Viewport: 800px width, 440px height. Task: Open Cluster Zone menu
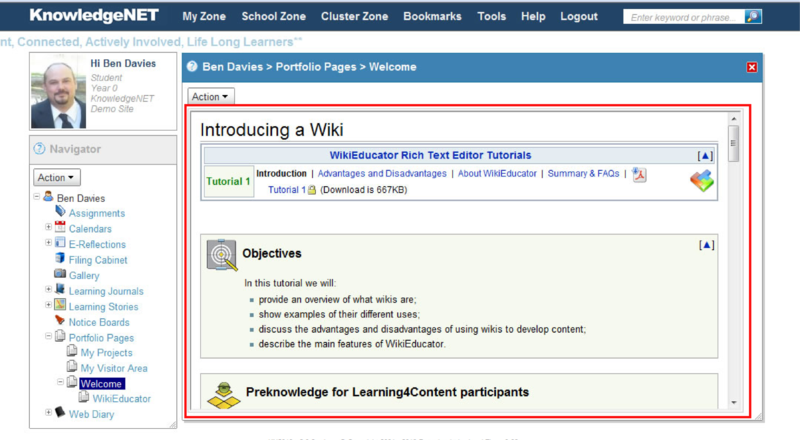click(x=355, y=16)
